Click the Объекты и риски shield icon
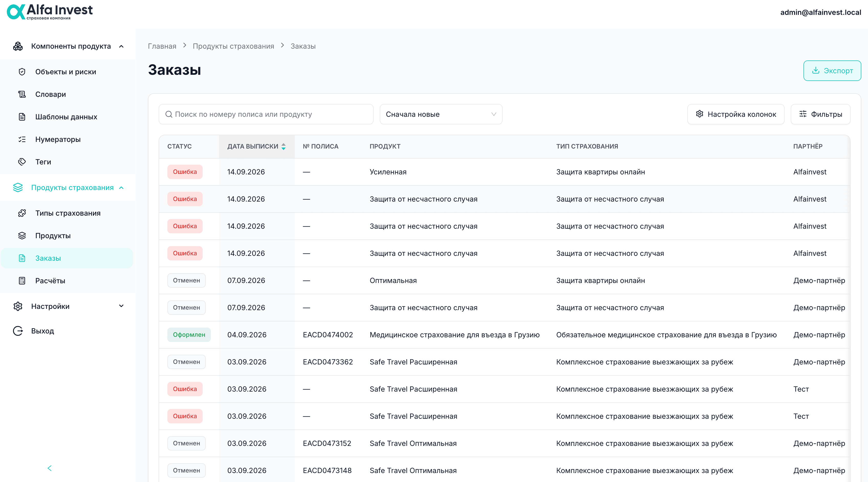This screenshot has height=482, width=868. click(x=22, y=72)
